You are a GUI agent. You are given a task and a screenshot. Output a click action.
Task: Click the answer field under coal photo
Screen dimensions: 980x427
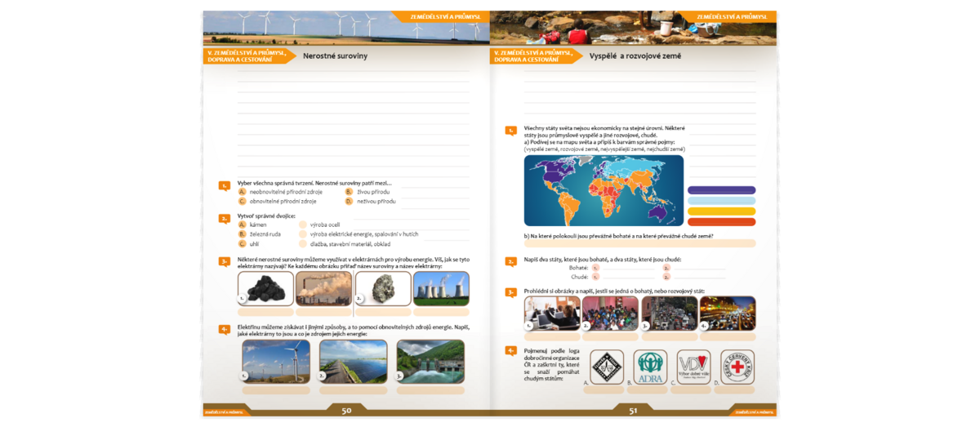(265, 313)
